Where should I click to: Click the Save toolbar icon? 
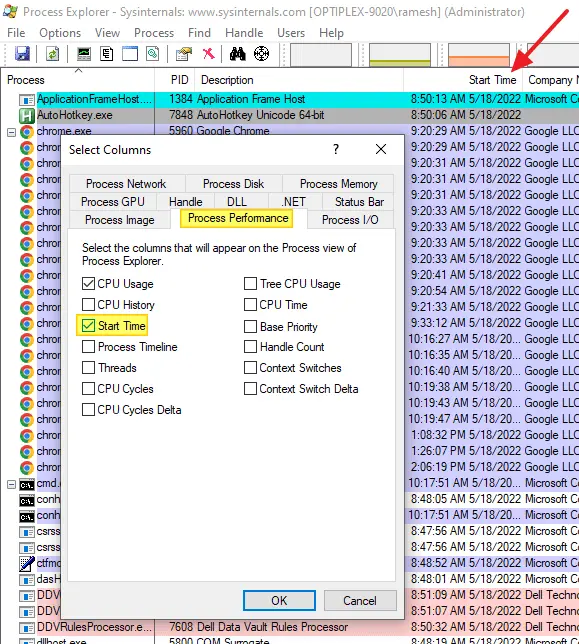point(22,54)
